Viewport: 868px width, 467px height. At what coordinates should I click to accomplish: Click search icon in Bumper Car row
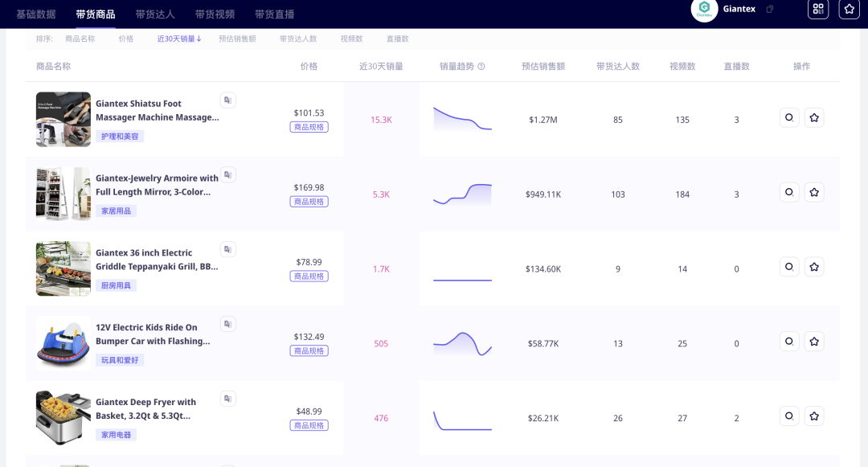789,342
